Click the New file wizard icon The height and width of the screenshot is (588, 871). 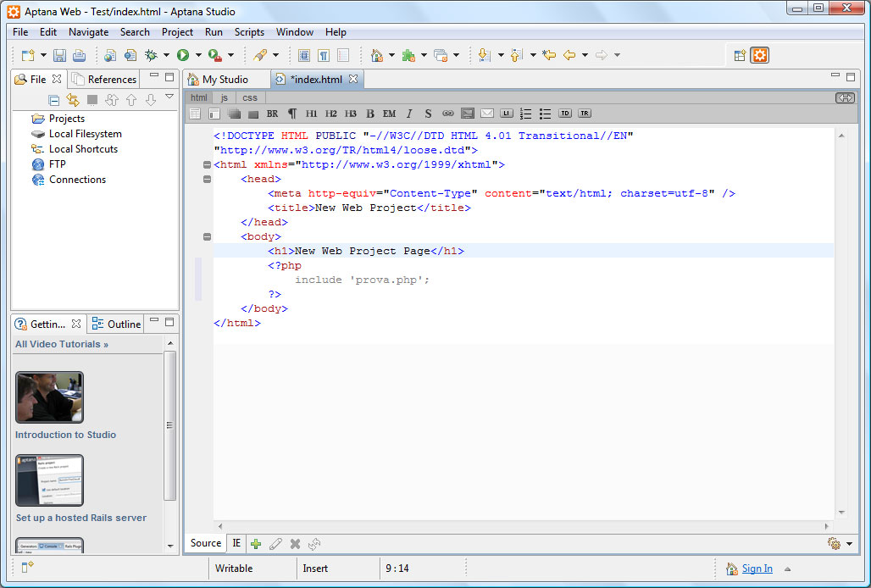(28, 55)
